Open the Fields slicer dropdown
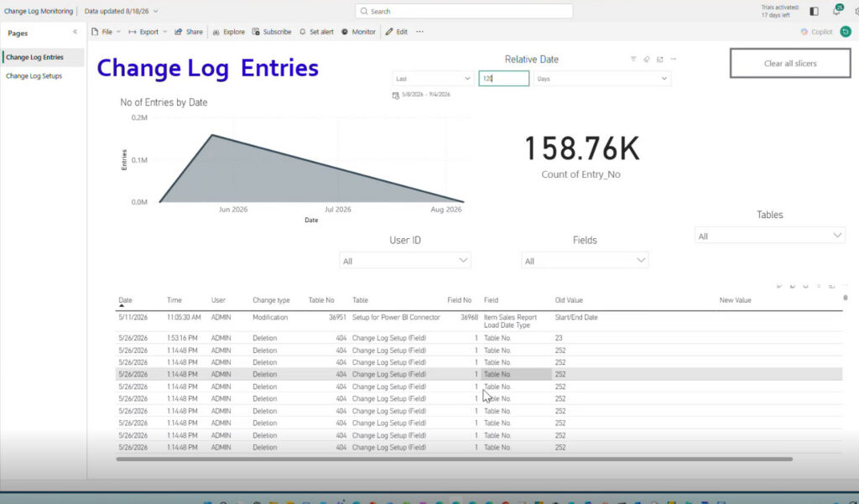The width and height of the screenshot is (859, 504). [x=585, y=261]
